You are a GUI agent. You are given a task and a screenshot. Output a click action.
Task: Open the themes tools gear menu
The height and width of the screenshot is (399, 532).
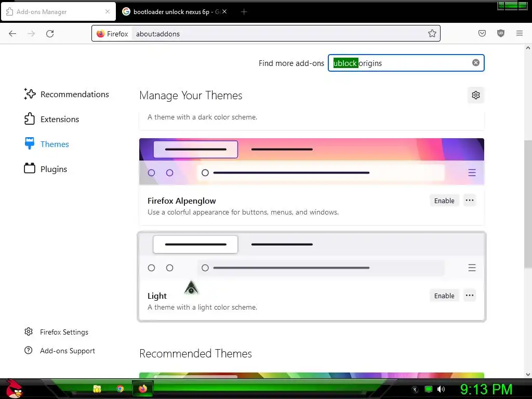[476, 95]
